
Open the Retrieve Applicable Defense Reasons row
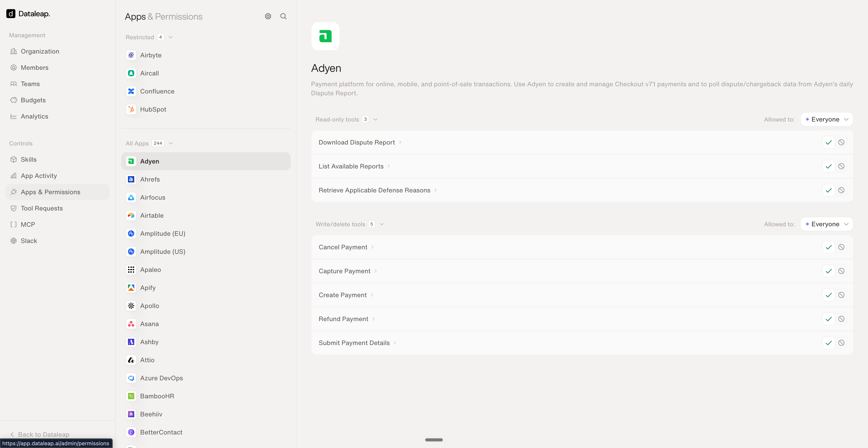pyautogui.click(x=582, y=190)
